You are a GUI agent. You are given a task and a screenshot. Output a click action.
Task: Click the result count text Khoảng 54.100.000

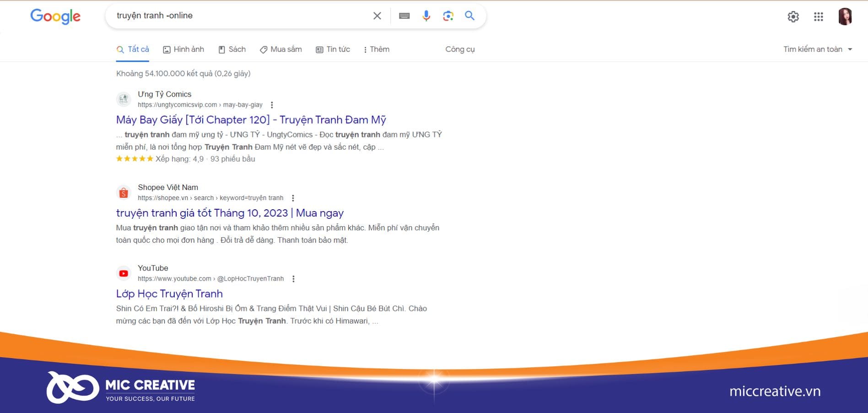pos(183,74)
